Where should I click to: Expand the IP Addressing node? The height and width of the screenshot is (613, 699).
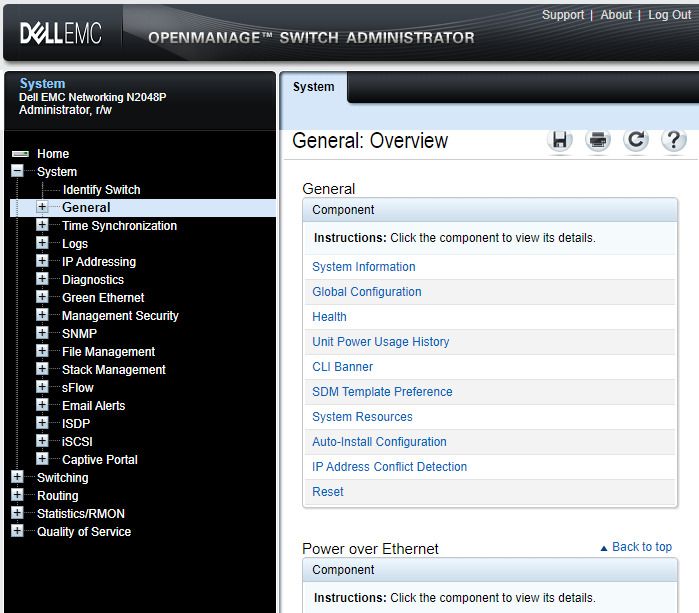pyautogui.click(x=42, y=261)
